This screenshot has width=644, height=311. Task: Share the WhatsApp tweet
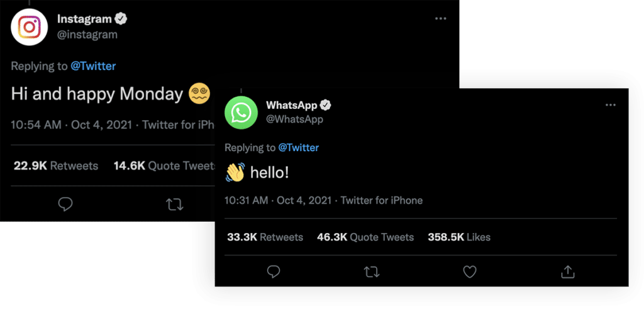tap(567, 271)
